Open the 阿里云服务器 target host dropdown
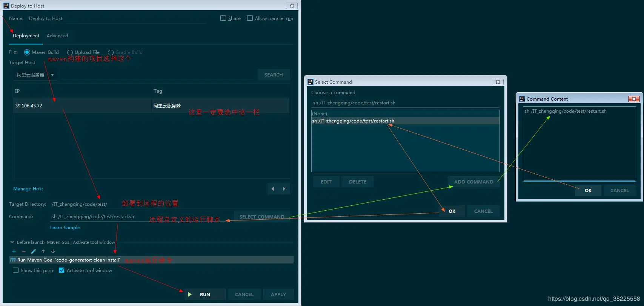This screenshot has height=306, width=644. click(x=35, y=75)
